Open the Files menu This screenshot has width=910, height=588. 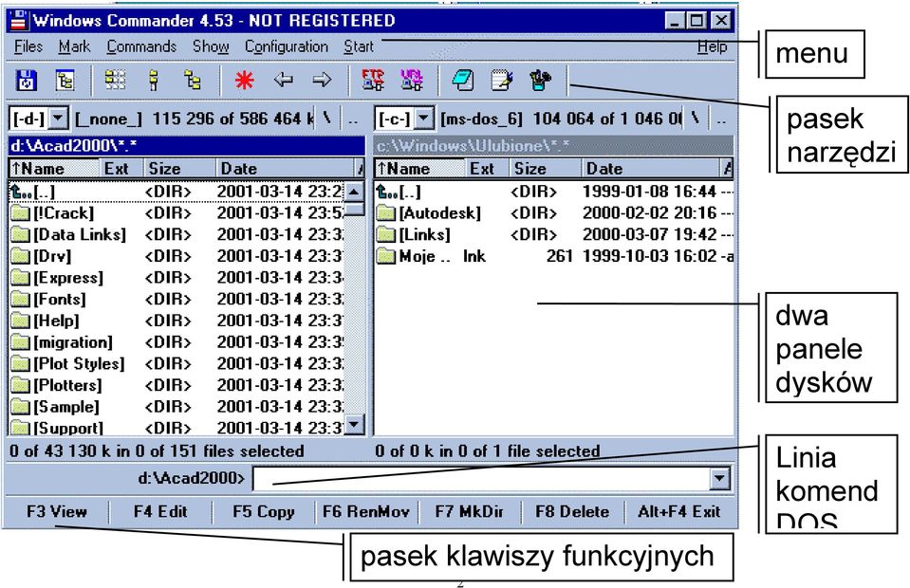coord(28,46)
